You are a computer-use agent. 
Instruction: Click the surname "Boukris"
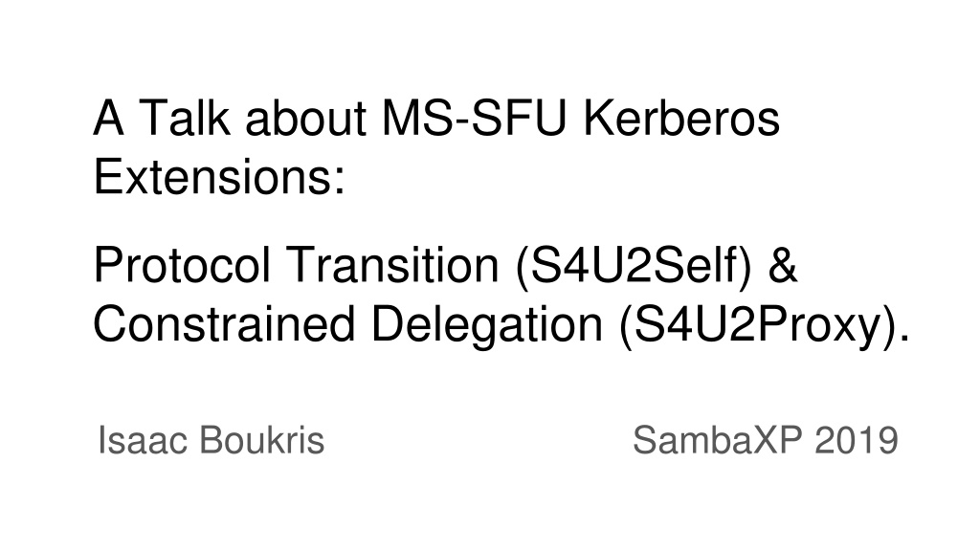(x=262, y=440)
